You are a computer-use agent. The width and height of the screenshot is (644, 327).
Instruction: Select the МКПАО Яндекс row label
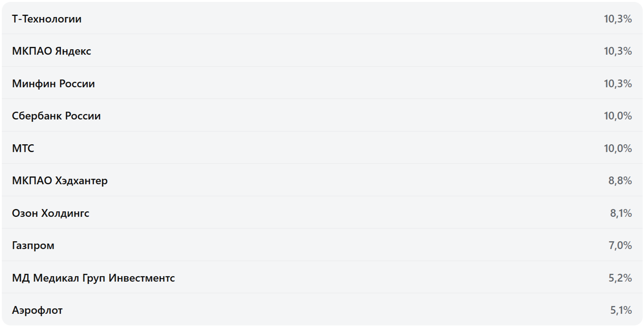51,51
